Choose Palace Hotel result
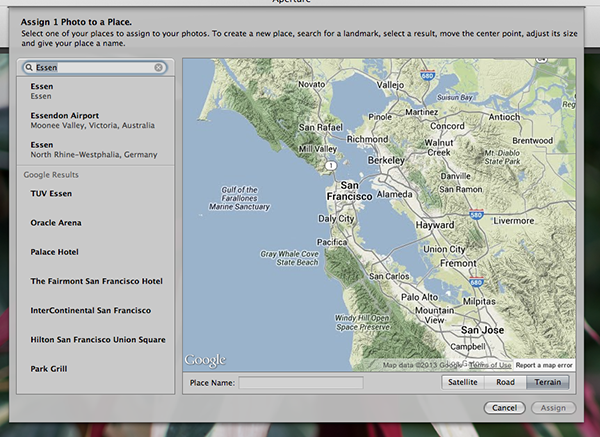 click(x=96, y=252)
